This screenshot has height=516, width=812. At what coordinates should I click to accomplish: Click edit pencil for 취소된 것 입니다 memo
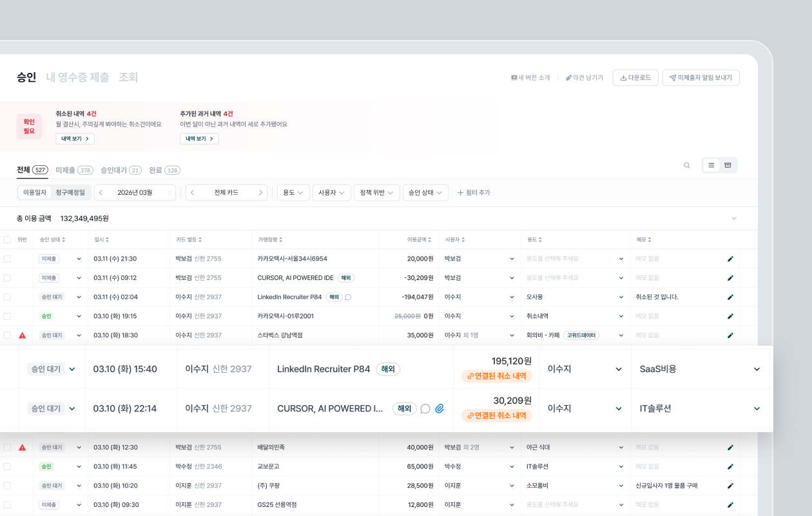[730, 297]
